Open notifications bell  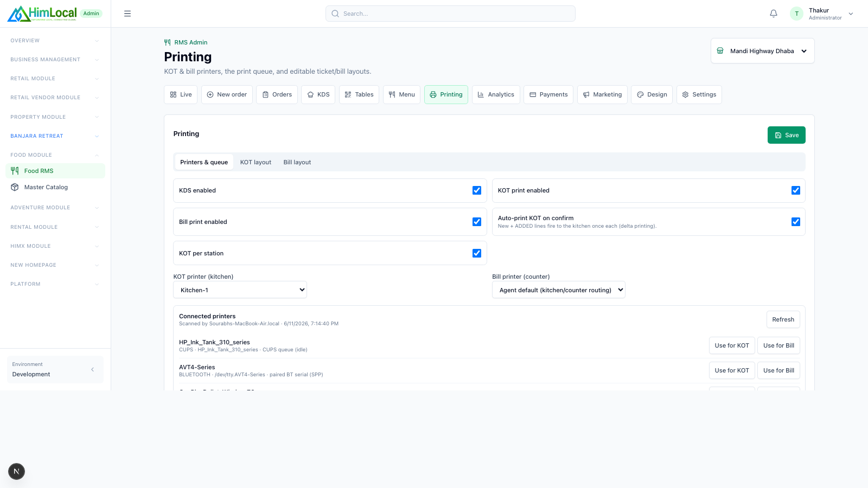774,14
